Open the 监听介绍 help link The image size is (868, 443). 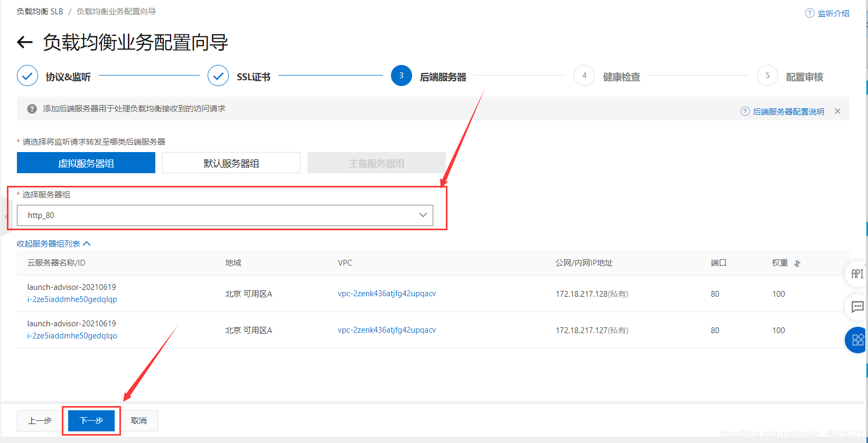coord(833,13)
